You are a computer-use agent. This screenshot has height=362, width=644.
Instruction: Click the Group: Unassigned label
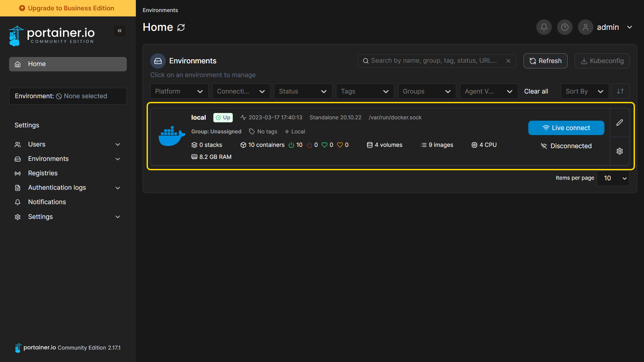point(216,132)
